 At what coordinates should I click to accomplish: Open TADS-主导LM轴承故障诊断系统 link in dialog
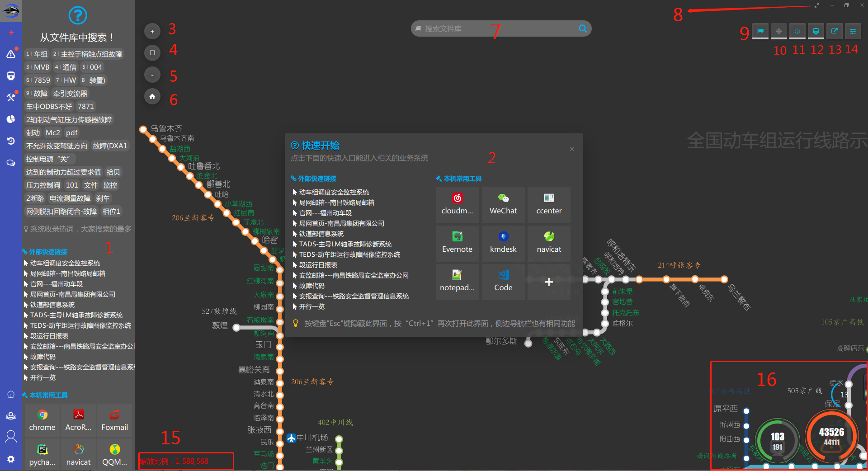coord(345,244)
